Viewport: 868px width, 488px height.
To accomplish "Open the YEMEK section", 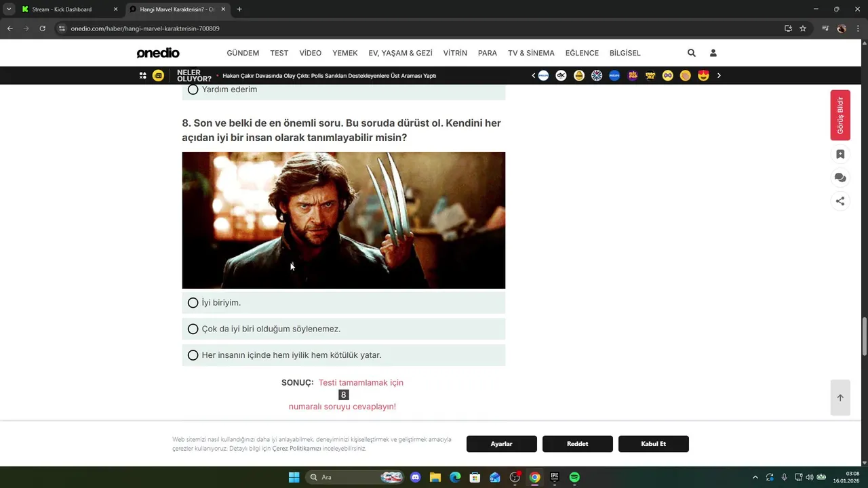I will (x=345, y=53).
